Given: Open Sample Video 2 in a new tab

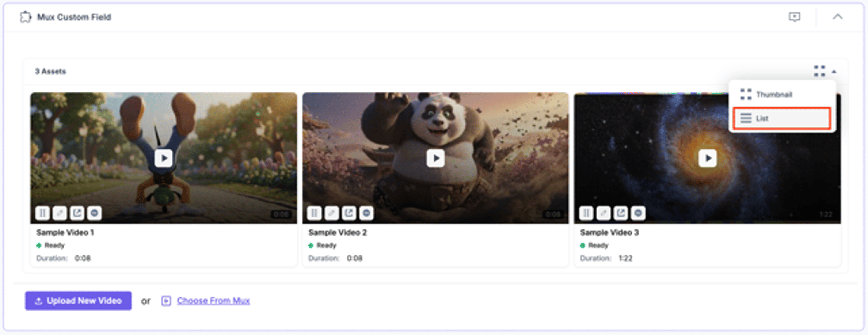Looking at the screenshot, I should [x=349, y=213].
